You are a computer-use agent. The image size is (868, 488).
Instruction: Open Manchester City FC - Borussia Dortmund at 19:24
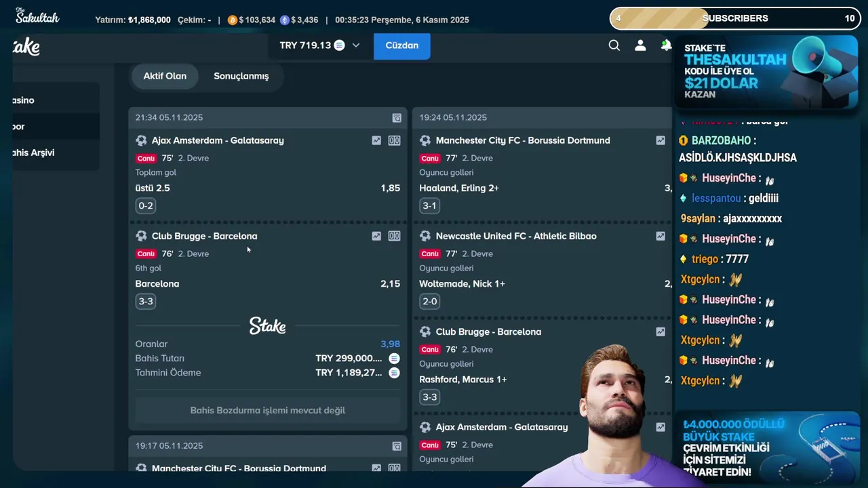(x=523, y=140)
